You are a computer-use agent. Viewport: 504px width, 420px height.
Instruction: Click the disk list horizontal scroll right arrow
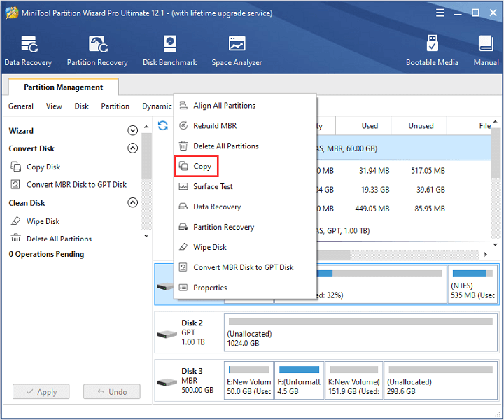[x=485, y=254]
